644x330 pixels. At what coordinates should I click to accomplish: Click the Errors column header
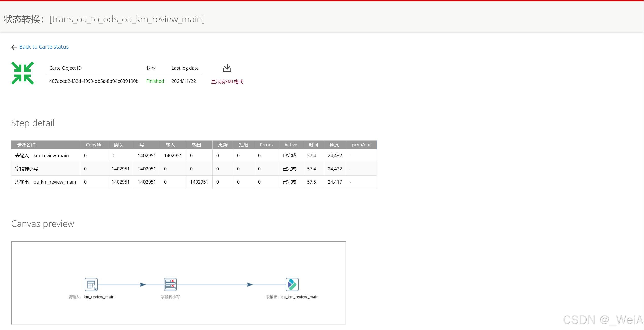[x=266, y=145]
